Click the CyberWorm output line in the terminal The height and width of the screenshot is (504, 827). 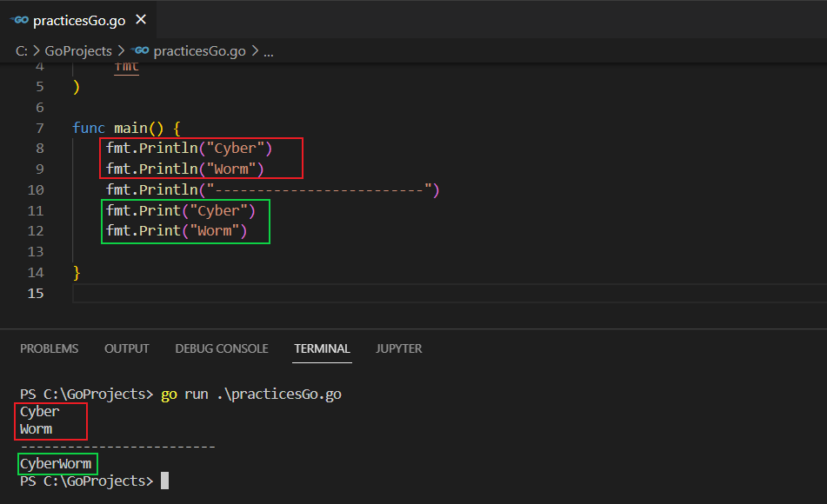(56, 464)
